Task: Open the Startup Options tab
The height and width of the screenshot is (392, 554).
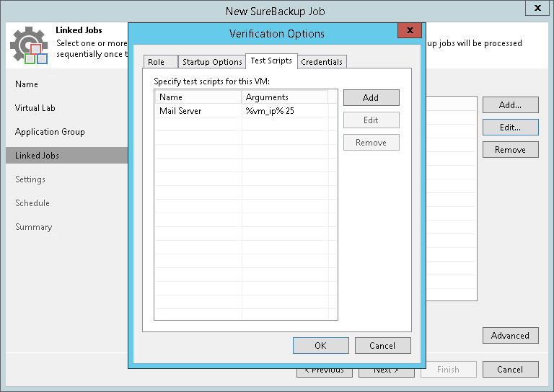Action: tap(211, 62)
